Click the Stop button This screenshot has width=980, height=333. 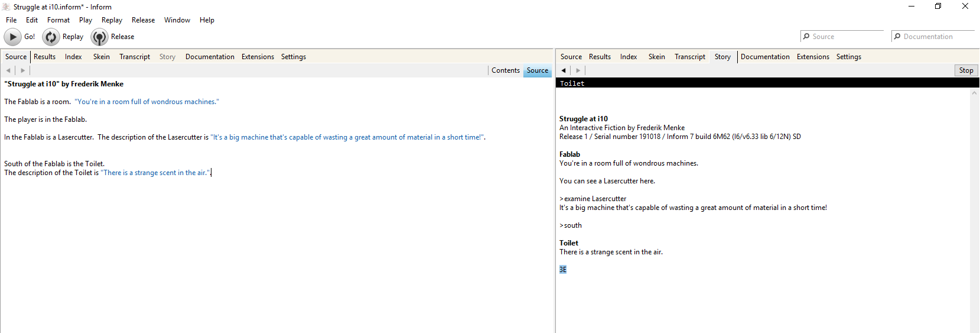coord(966,70)
